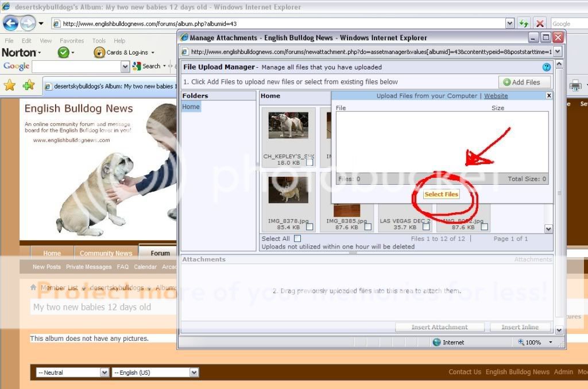
Task: Check the Select All checkbox
Action: 297,239
